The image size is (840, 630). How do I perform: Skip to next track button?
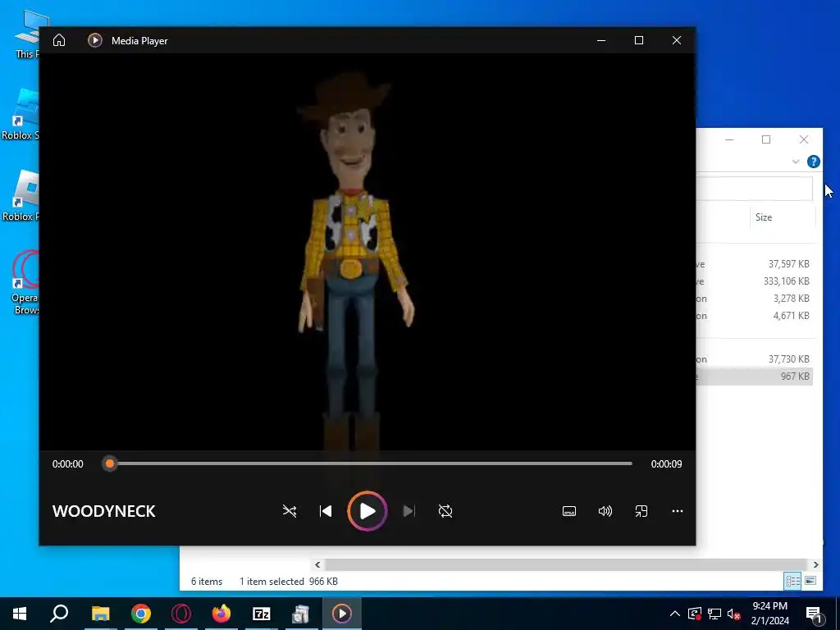point(409,511)
